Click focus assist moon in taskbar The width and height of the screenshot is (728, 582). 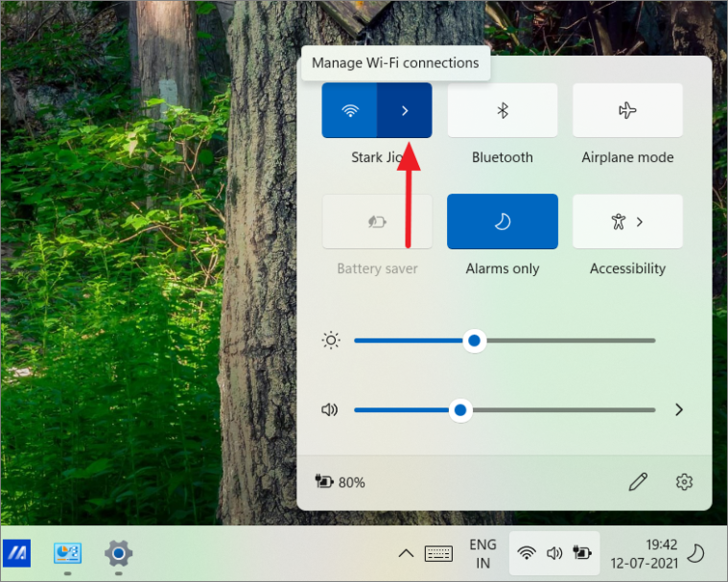tap(695, 553)
